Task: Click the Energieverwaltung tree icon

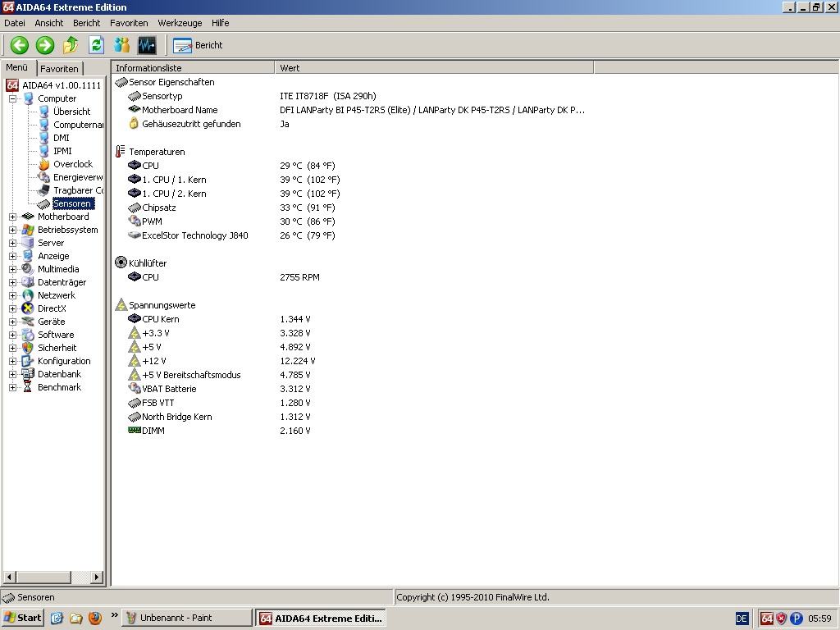Action: (x=44, y=177)
